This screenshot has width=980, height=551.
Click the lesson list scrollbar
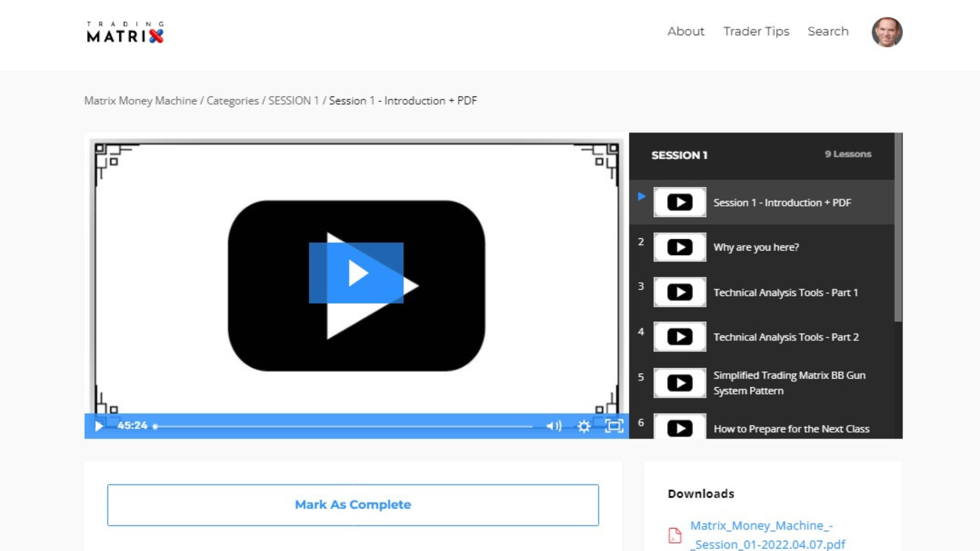point(898,228)
